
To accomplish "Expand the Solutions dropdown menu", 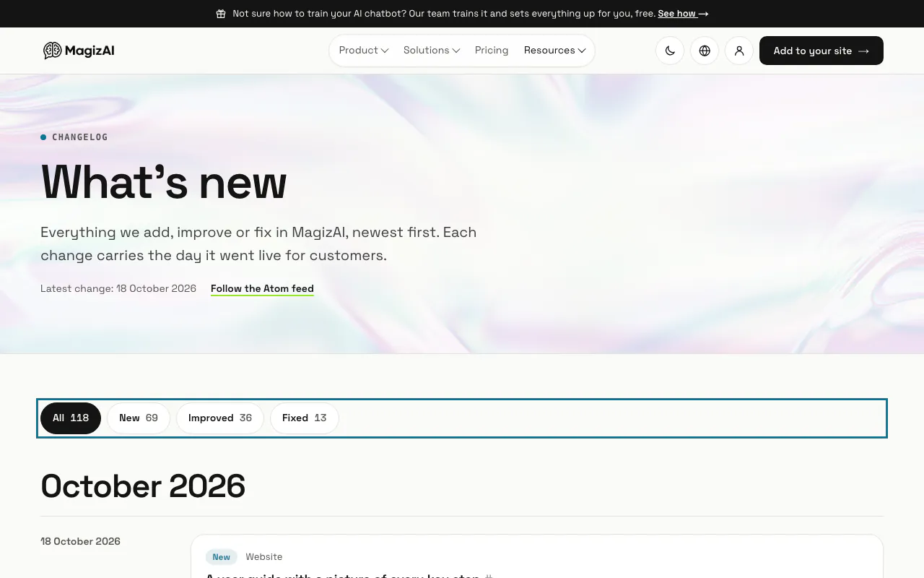I will tap(432, 51).
